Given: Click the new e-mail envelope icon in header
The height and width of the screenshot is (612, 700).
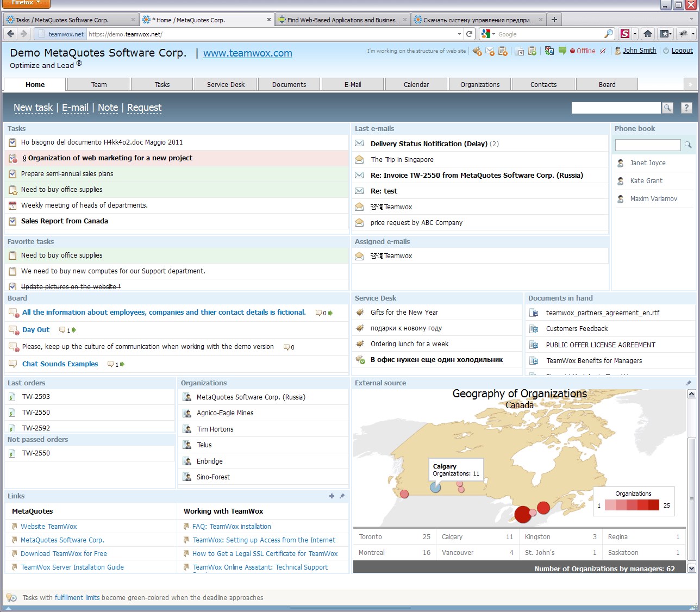Looking at the screenshot, I should click(490, 51).
